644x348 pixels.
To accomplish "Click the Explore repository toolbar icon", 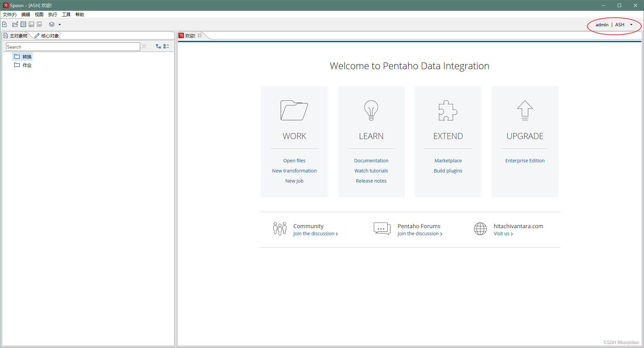I will coord(23,24).
